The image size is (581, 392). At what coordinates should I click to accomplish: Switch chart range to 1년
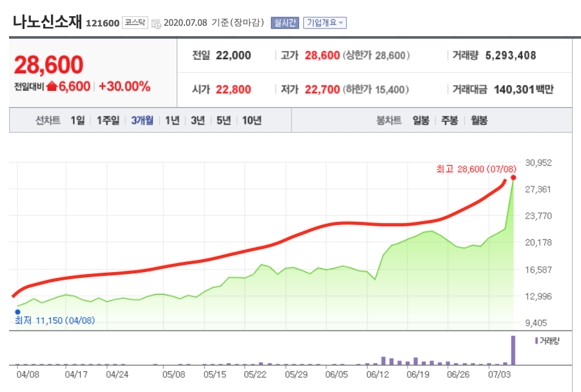click(172, 121)
